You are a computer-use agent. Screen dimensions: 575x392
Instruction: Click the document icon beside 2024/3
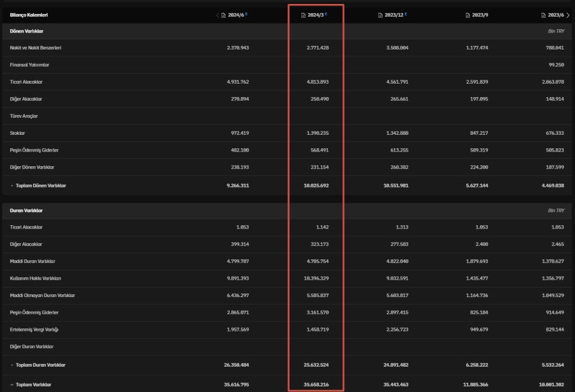pyautogui.click(x=304, y=15)
